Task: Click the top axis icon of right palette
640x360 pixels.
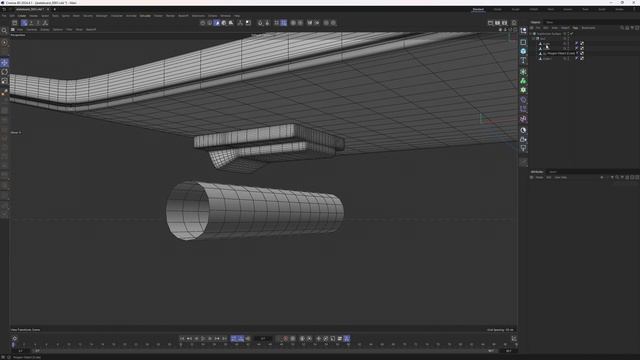Action: [x=523, y=31]
